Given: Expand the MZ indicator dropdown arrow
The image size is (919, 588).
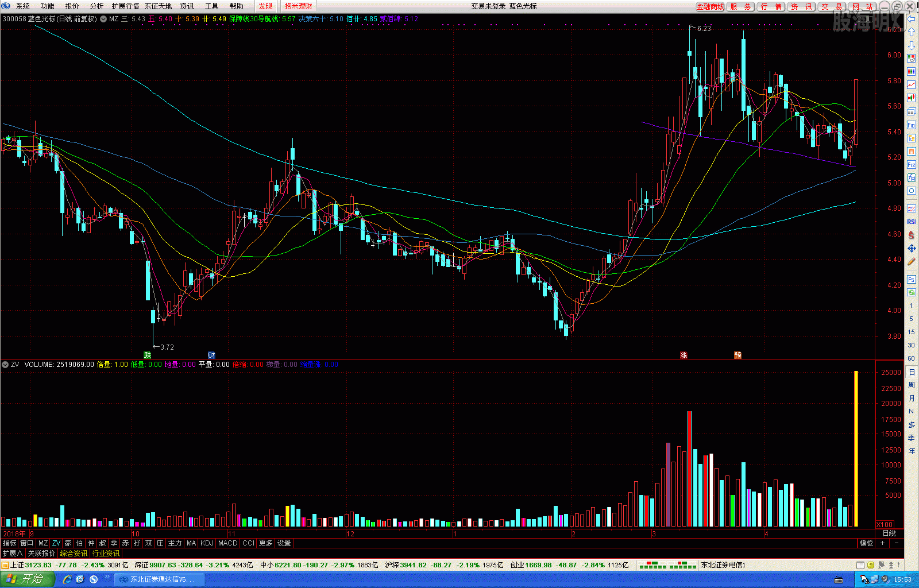Looking at the screenshot, I should click(x=103, y=19).
